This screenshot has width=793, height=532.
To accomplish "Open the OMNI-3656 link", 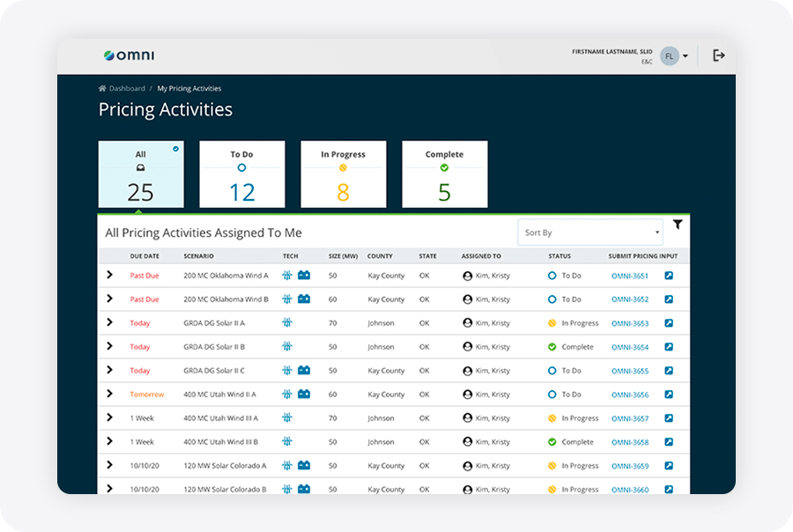I will tap(630, 395).
